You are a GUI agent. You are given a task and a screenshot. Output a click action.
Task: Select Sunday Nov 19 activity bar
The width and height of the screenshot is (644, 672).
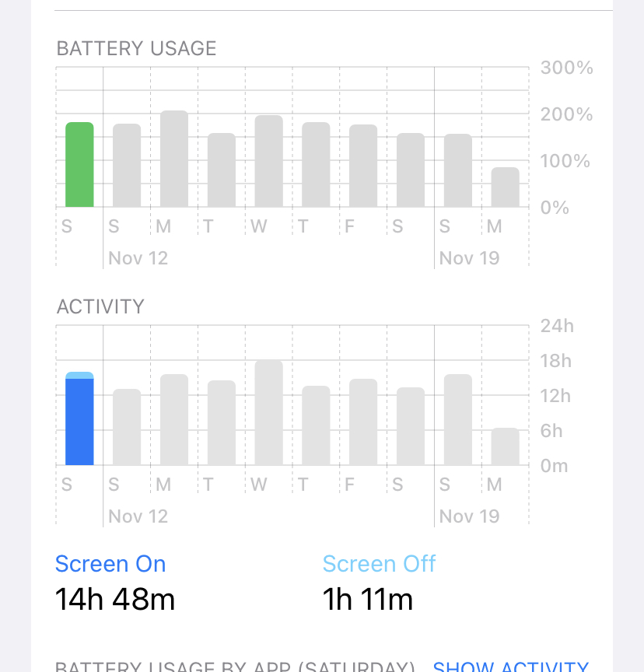458,419
